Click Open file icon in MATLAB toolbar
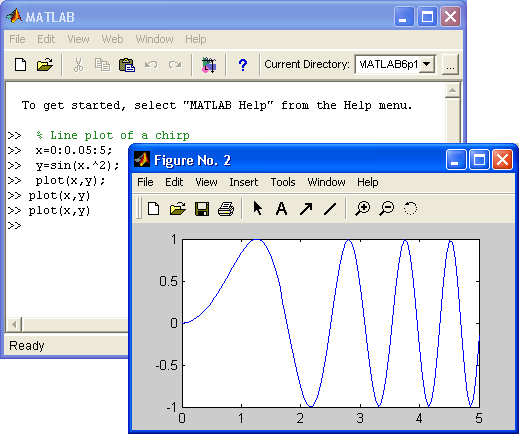The width and height of the screenshot is (519, 434). (x=45, y=64)
